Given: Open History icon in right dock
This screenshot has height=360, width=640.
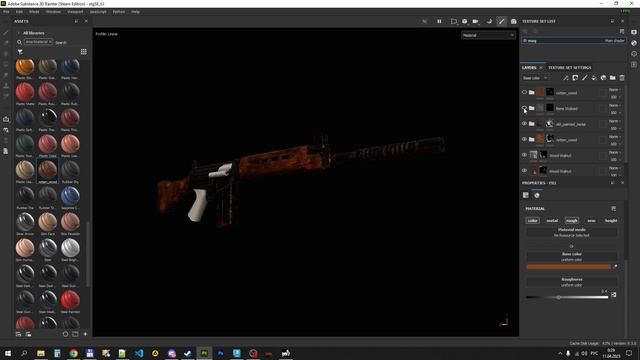Looking at the screenshot, I should [x=634, y=54].
